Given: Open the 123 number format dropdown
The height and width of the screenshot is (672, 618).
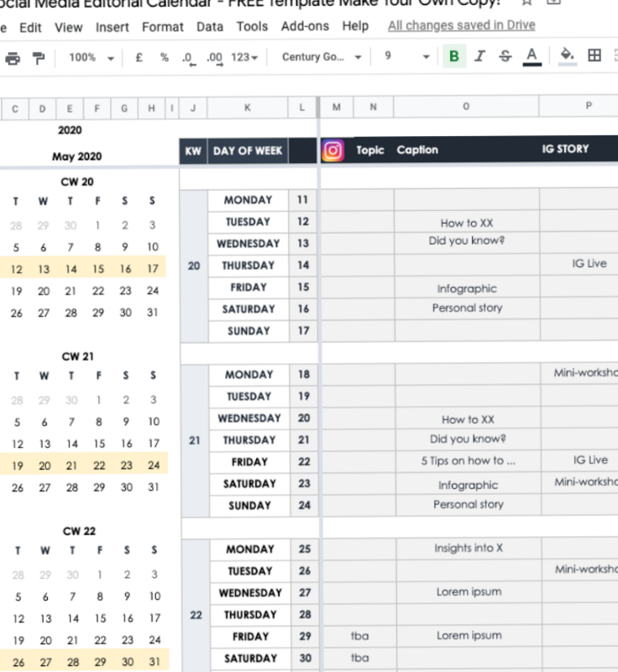Looking at the screenshot, I should point(244,57).
